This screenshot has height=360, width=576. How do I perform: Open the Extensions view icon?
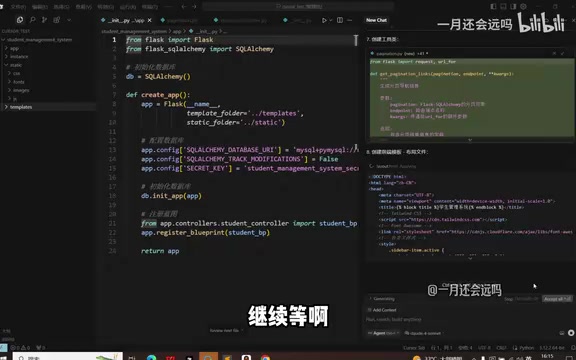(x=56, y=20)
